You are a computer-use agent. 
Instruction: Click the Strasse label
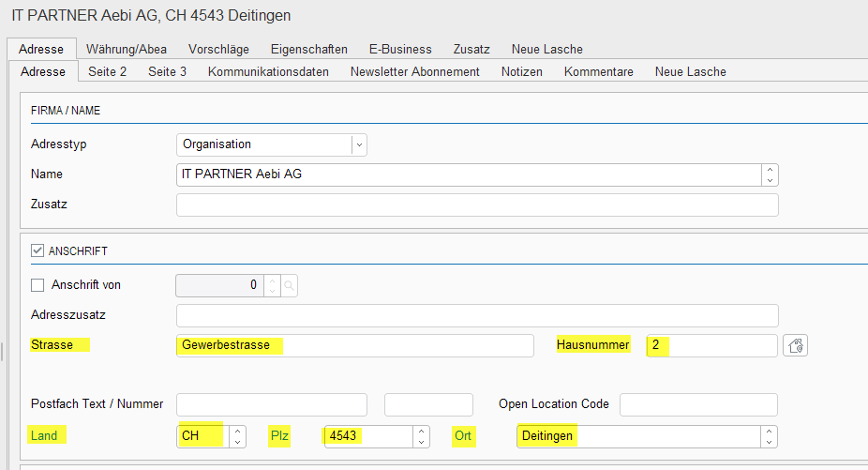click(52, 344)
